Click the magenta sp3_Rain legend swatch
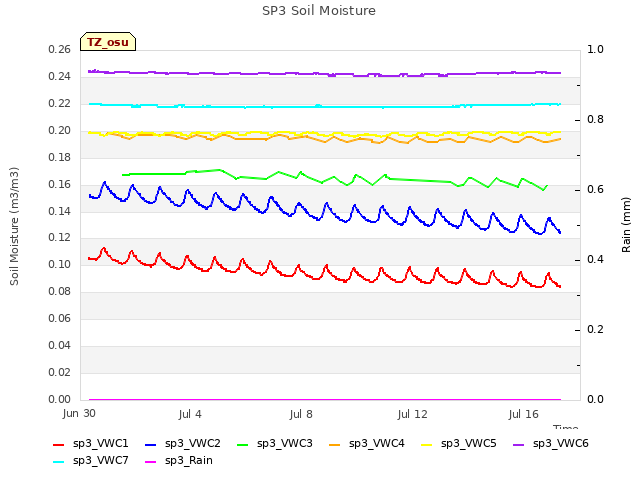 (x=151, y=462)
